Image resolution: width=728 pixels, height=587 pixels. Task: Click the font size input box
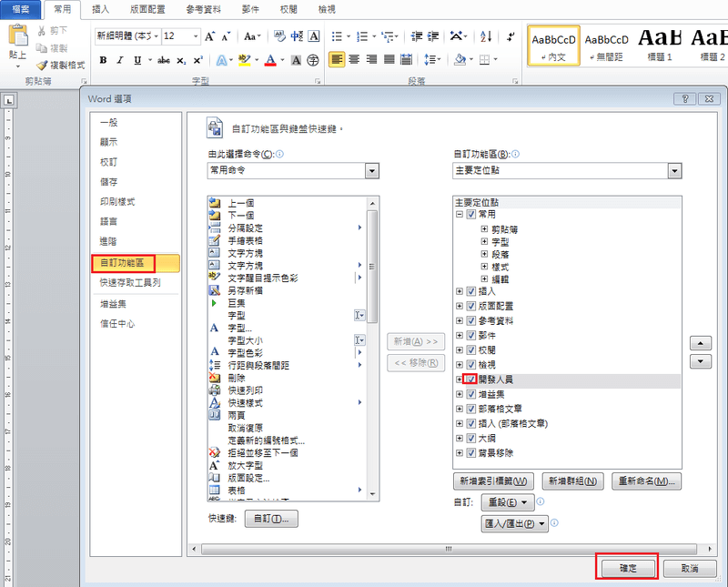point(177,36)
